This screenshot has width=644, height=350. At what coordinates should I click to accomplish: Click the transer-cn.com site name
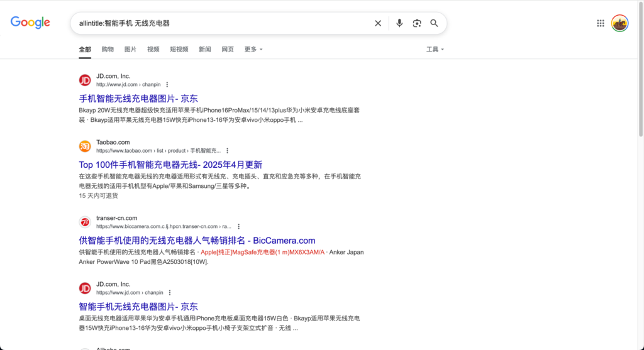[116, 218]
